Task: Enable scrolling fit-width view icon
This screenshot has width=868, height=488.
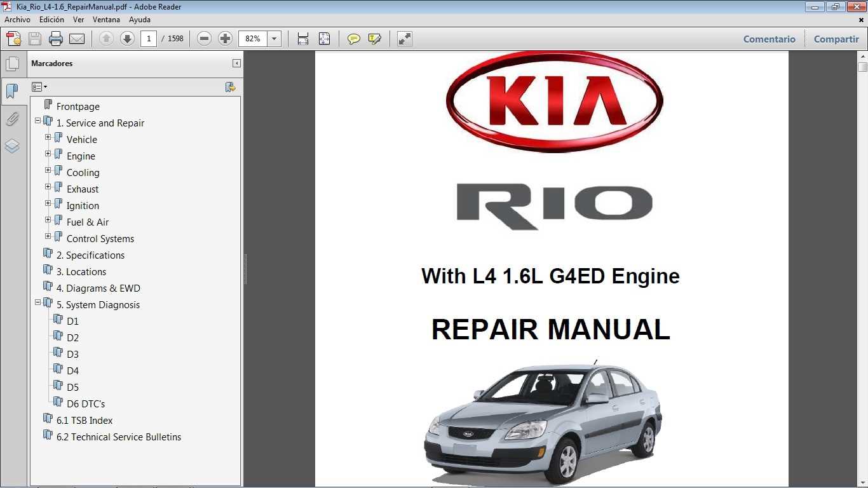Action: tap(303, 39)
